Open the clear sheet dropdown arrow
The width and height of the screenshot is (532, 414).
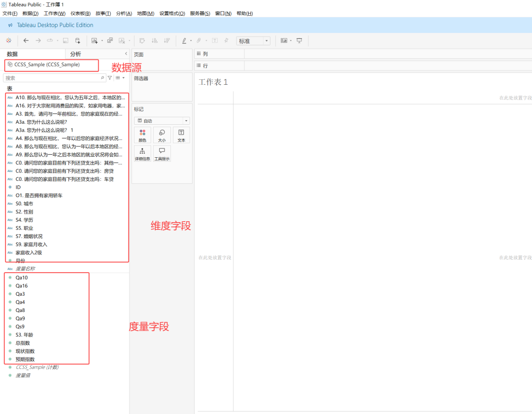tap(129, 41)
